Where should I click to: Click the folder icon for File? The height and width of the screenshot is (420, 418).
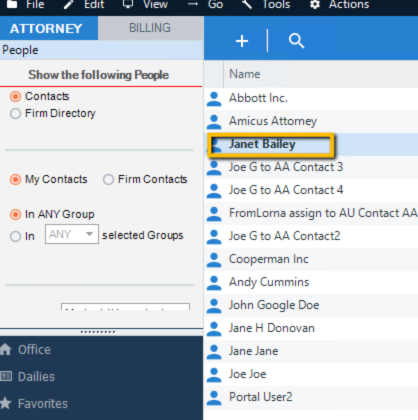pos(12,4)
